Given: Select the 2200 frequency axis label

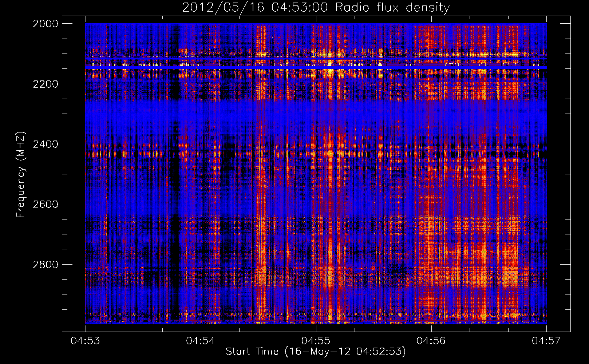Looking at the screenshot, I should (46, 84).
